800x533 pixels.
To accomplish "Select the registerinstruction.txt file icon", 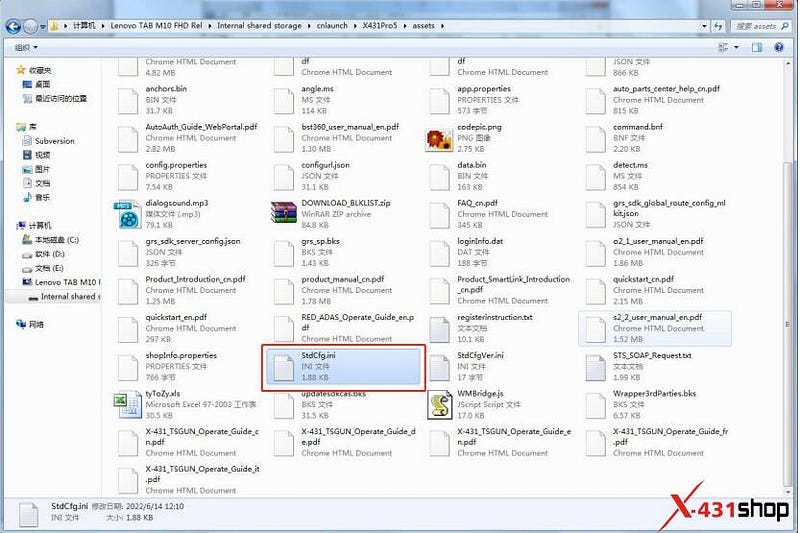I will click(x=440, y=329).
